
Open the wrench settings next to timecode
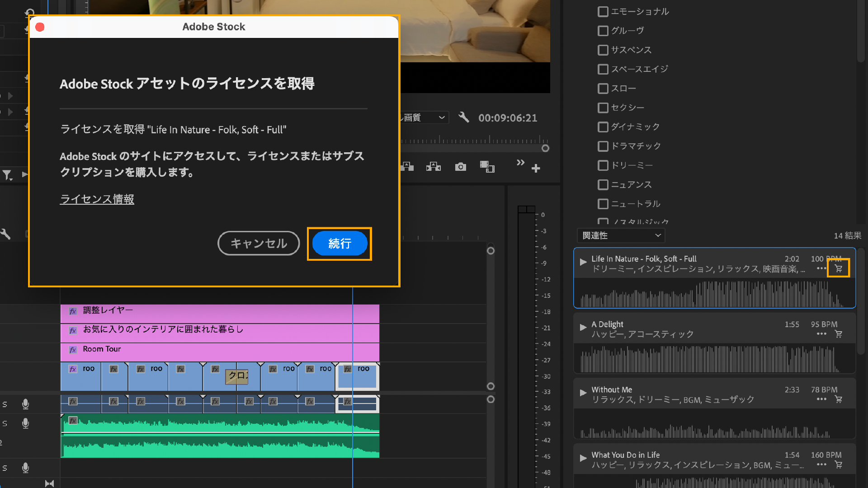(463, 117)
